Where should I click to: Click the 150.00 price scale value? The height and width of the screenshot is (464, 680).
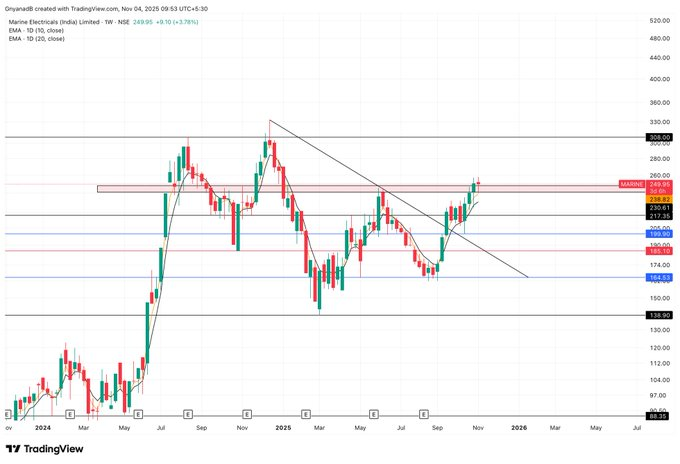point(660,298)
